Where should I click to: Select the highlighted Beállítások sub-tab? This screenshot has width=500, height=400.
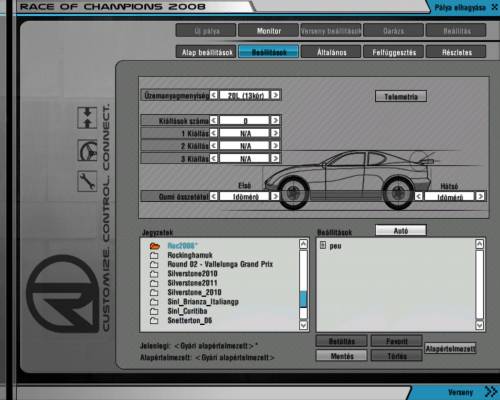tap(269, 52)
